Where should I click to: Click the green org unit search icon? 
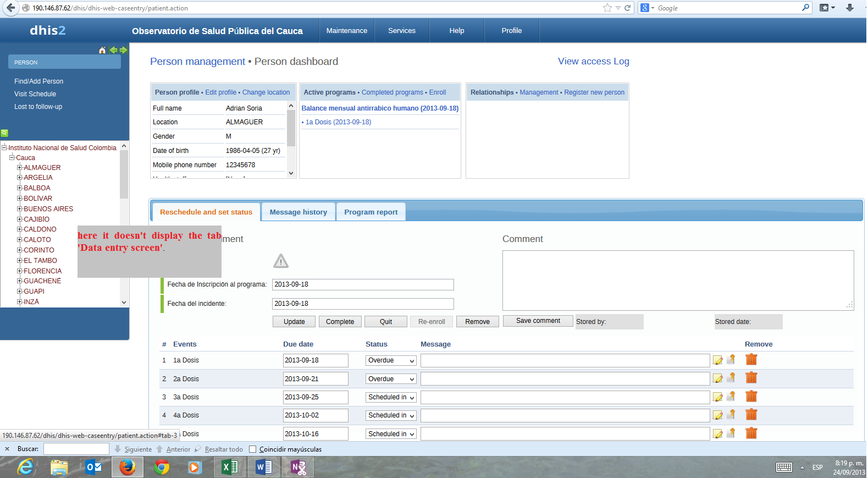tap(4, 133)
